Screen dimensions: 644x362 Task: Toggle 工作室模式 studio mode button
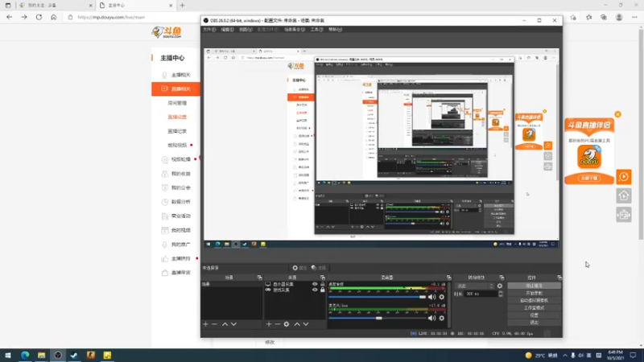(x=534, y=308)
